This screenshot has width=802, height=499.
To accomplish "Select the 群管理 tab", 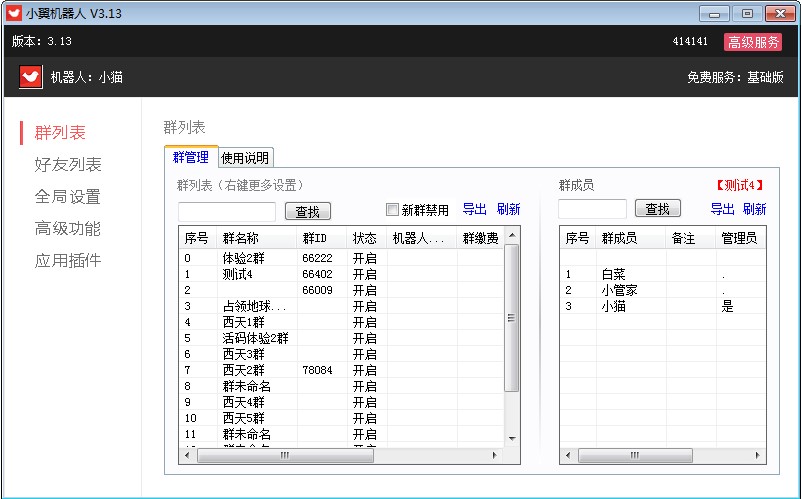I will click(191, 158).
